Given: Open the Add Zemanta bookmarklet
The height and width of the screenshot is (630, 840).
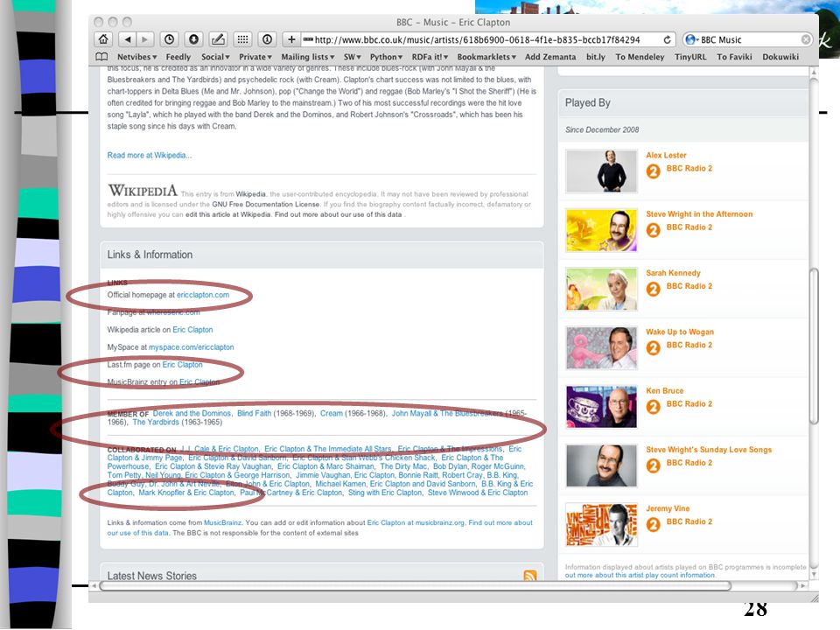Looking at the screenshot, I should (550, 57).
